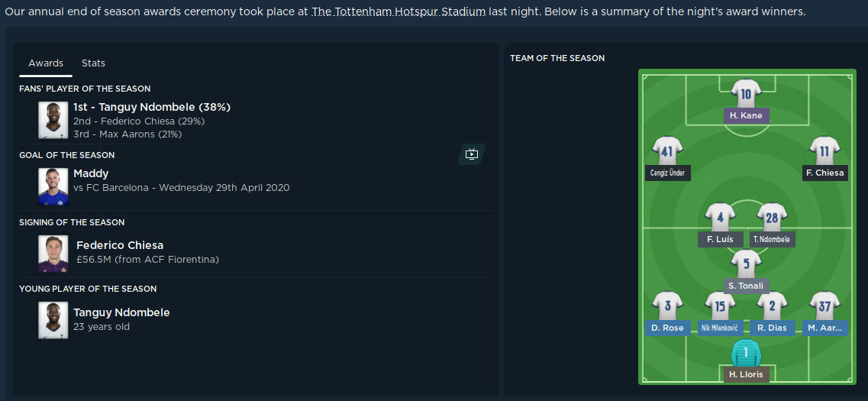Screen dimensions: 868x401
Task: Click F. Chiesa's number 11 shirt icon
Action: pyautogui.click(x=824, y=151)
